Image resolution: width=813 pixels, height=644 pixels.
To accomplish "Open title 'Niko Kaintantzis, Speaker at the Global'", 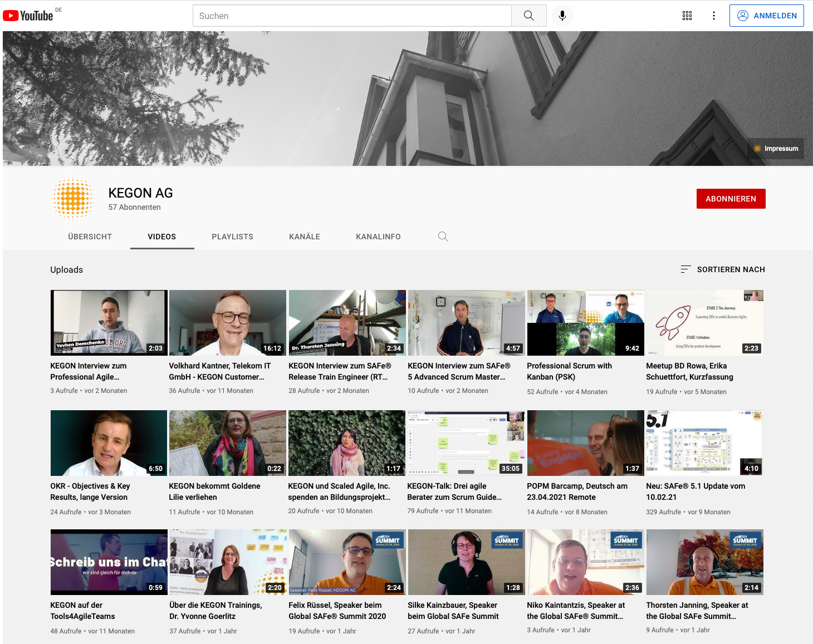I will pyautogui.click(x=576, y=611).
